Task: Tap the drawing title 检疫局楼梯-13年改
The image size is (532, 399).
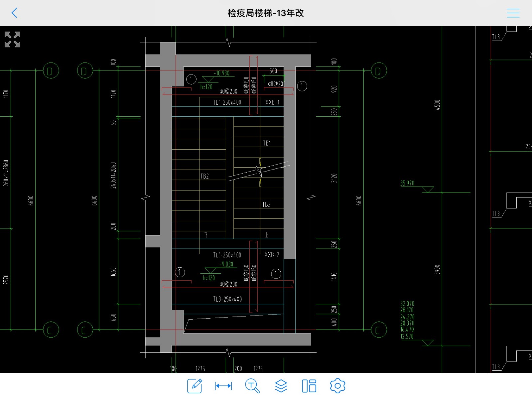Action: 266,13
